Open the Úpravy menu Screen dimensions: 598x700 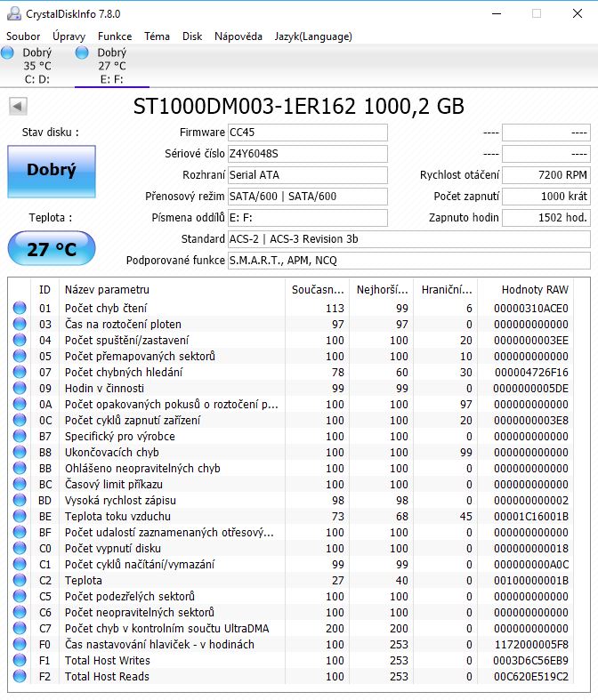pos(69,36)
